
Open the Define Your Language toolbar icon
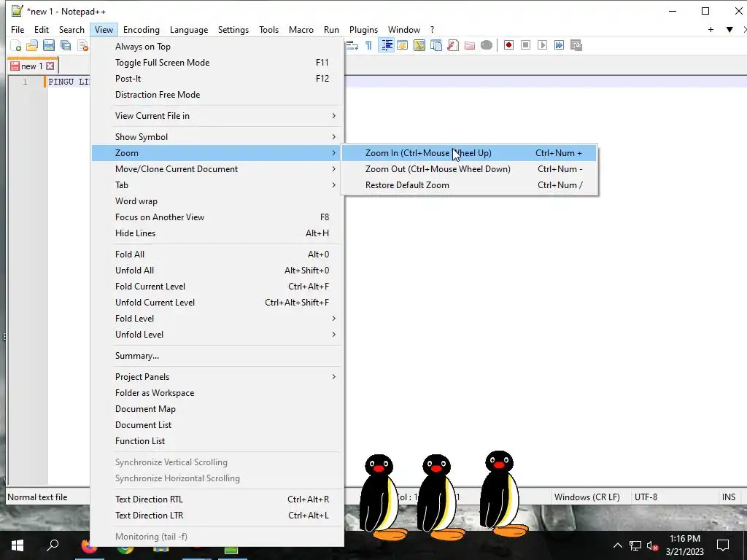pos(403,45)
